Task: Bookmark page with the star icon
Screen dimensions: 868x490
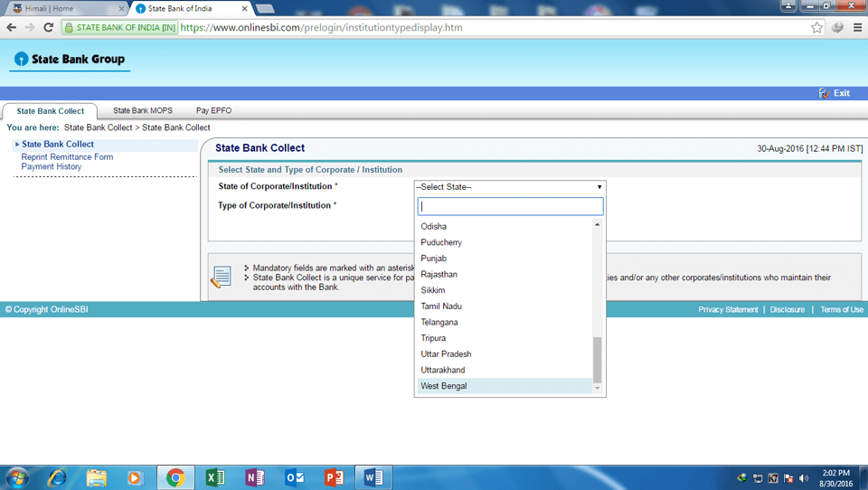Action: (816, 27)
